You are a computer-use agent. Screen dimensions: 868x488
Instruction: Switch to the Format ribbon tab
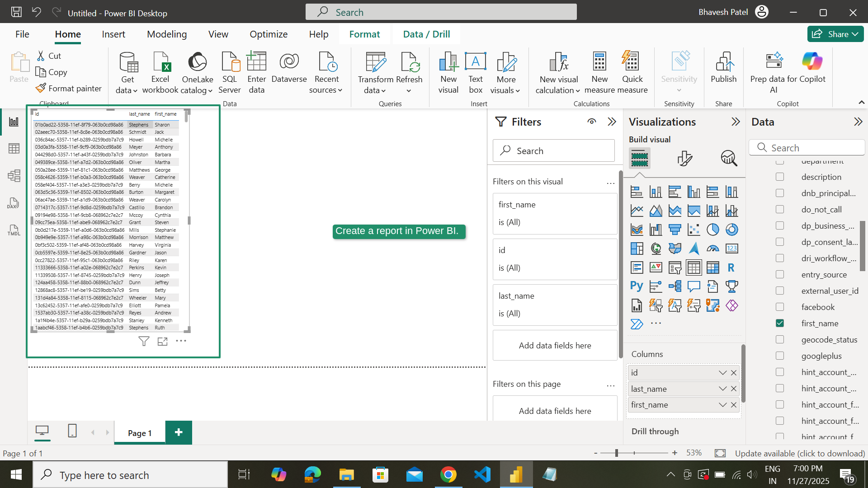(364, 34)
